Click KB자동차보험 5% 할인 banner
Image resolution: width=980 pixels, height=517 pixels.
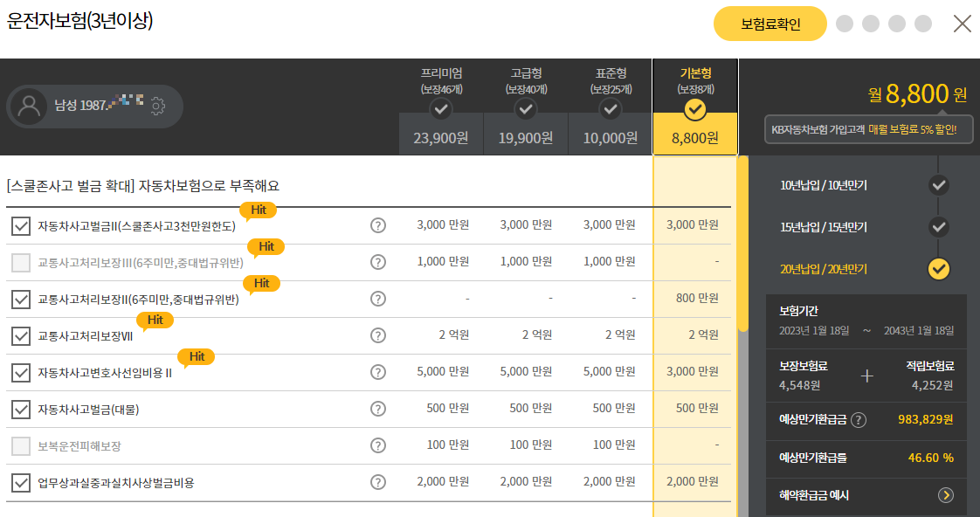click(869, 130)
